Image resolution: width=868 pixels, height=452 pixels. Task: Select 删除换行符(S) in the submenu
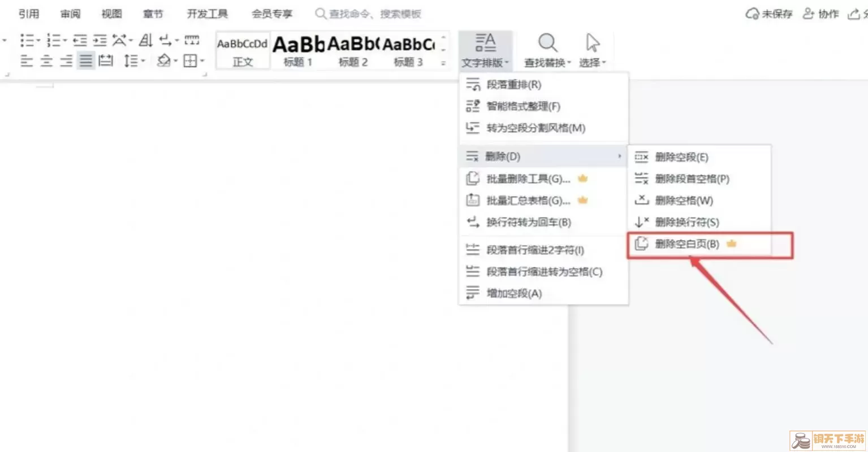coord(699,222)
